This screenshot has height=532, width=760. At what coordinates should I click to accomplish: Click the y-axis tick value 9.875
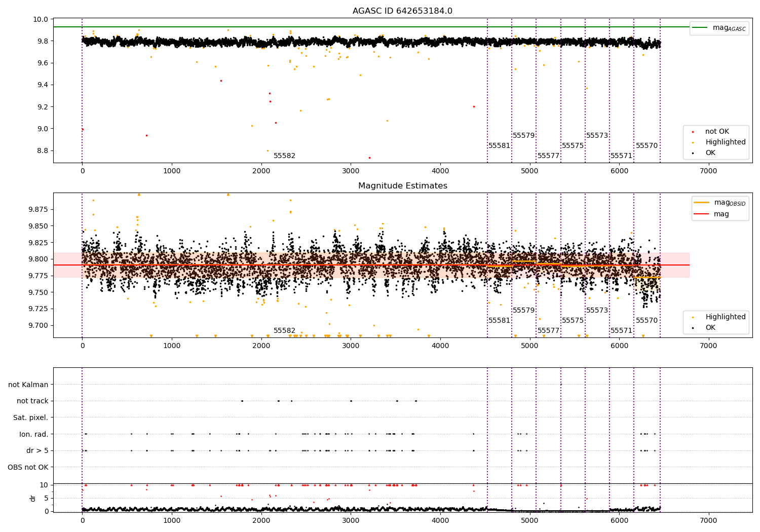coord(38,209)
